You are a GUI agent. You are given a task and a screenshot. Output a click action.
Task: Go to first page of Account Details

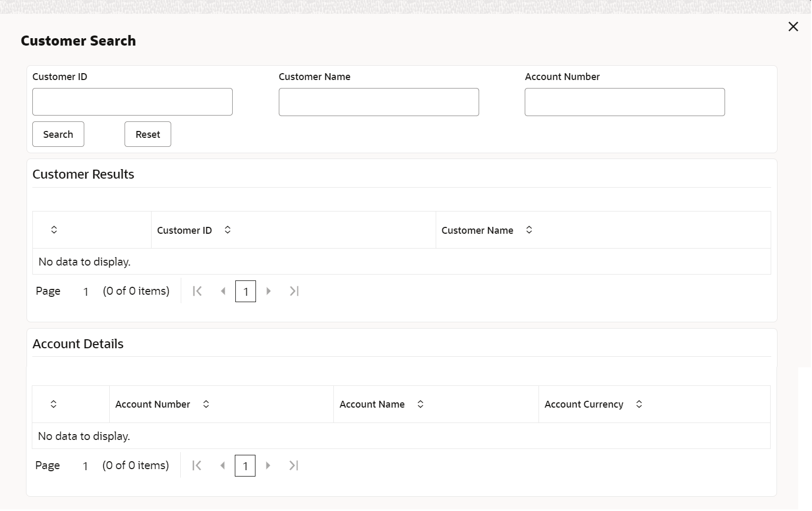click(197, 465)
